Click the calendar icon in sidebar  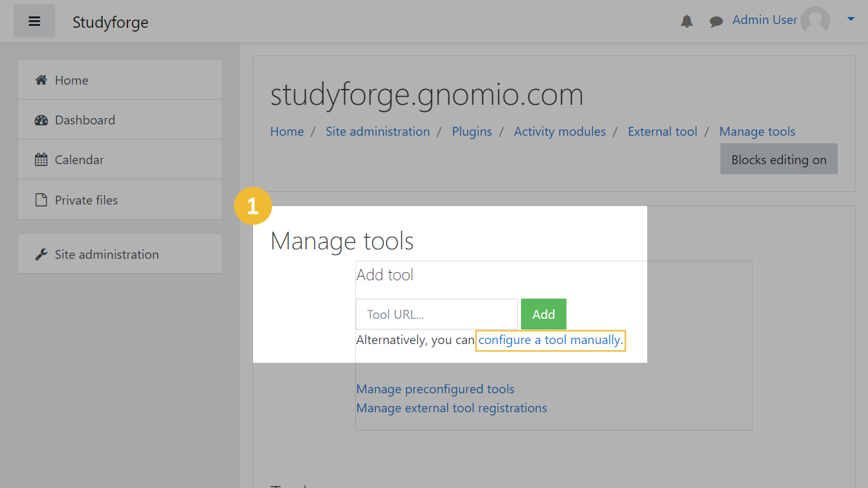coord(41,160)
